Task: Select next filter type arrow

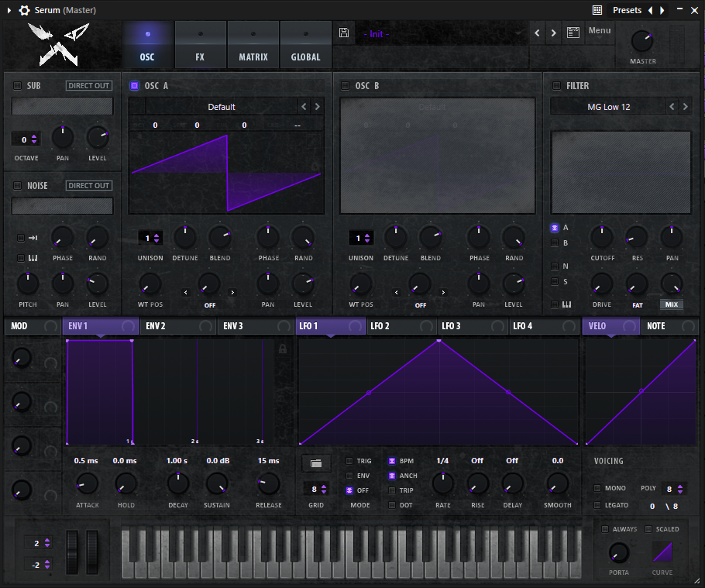Action: pyautogui.click(x=685, y=107)
